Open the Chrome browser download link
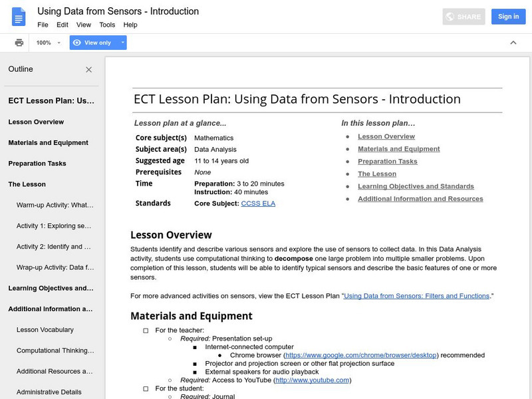Screen dimensions: 532x399 361,355
